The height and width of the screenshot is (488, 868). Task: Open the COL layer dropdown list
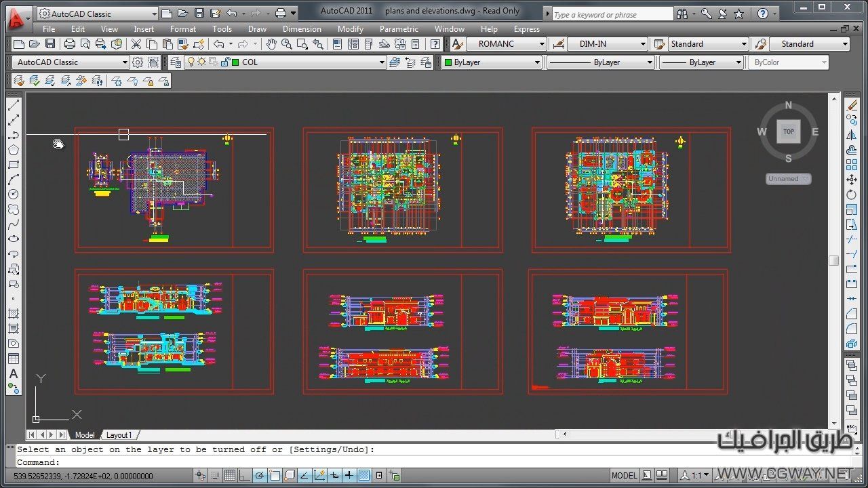click(382, 62)
